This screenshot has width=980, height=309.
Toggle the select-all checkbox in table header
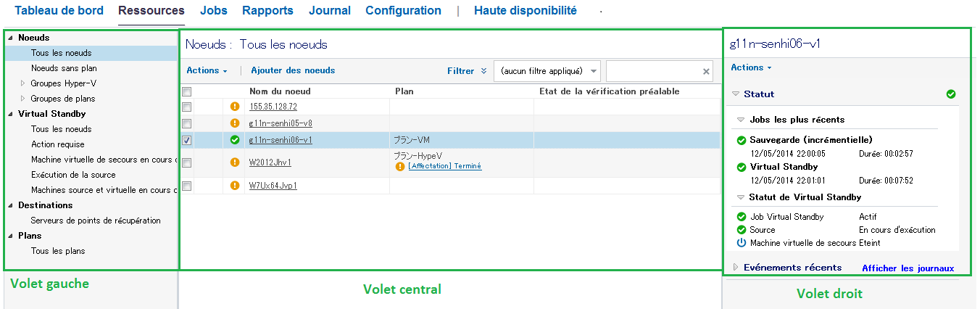(x=187, y=92)
